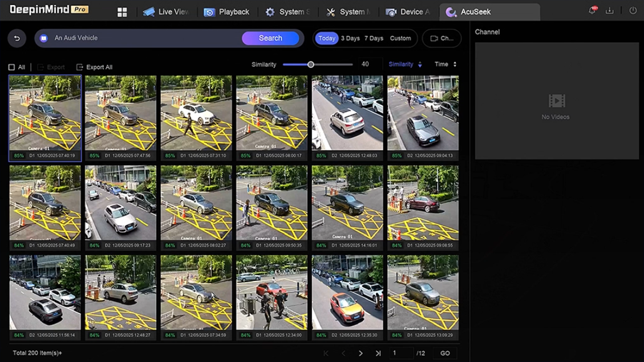The width and height of the screenshot is (644, 362).
Task: Click the Export All icon
Action: tap(80, 67)
